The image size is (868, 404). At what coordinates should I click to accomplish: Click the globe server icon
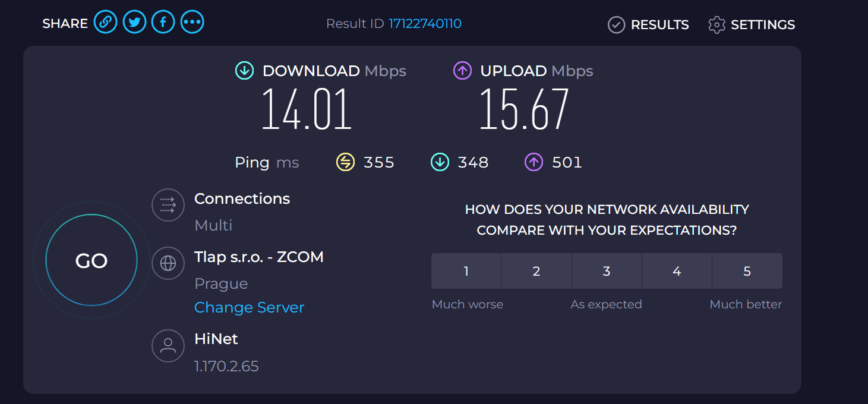(x=168, y=263)
